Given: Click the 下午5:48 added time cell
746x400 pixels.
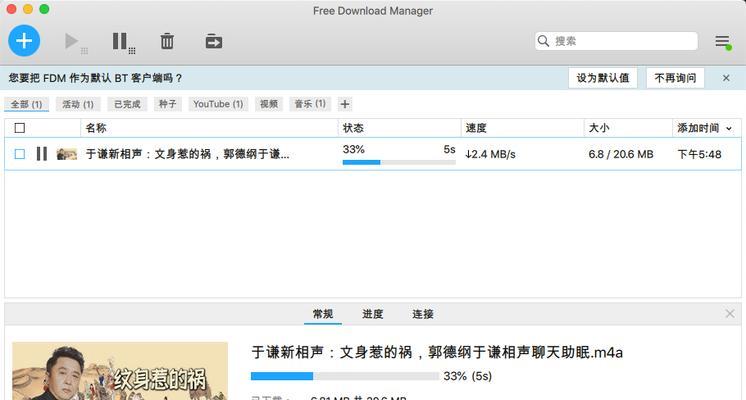Looking at the screenshot, I should [699, 154].
